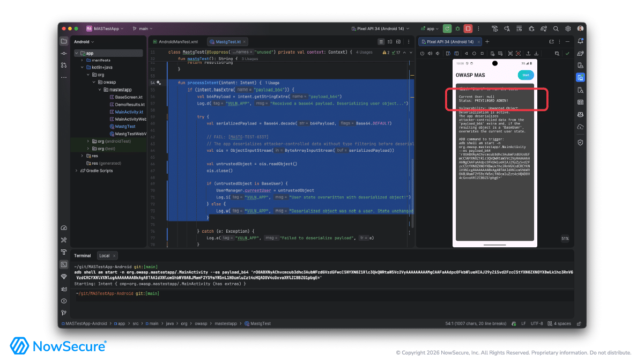The width and height of the screenshot is (644, 362).
Task: Click the warnings count indicator in editor
Action: (385, 53)
